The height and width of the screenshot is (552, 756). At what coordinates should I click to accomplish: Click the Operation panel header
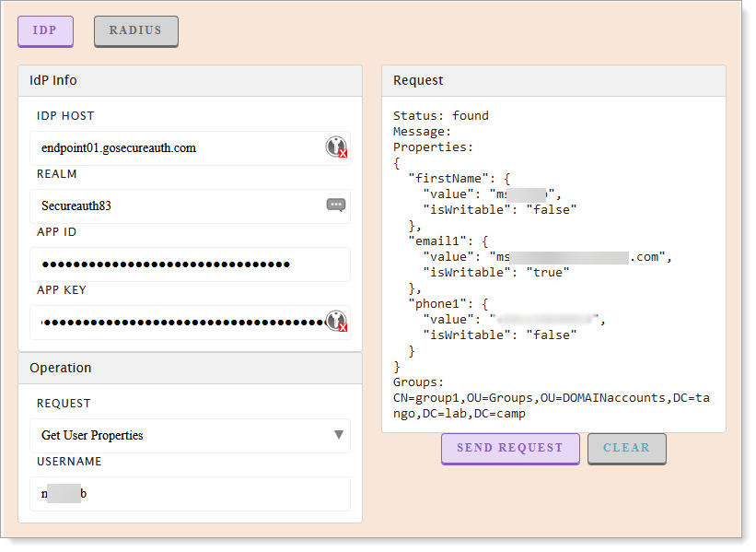(x=61, y=368)
